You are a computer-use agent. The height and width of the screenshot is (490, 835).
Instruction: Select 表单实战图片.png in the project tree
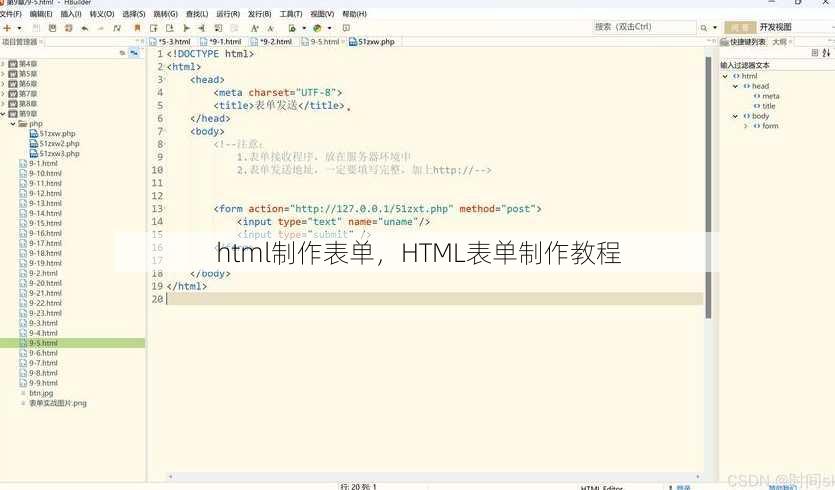point(53,403)
